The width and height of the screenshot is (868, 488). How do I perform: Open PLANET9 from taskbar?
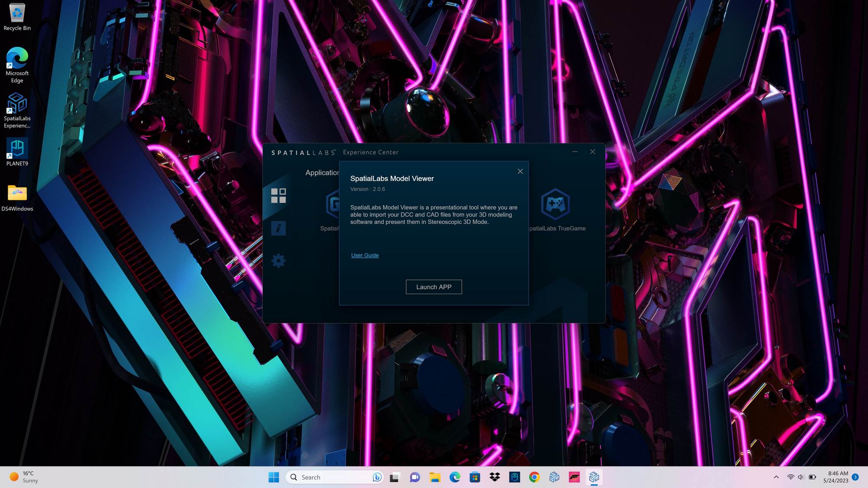click(514, 477)
